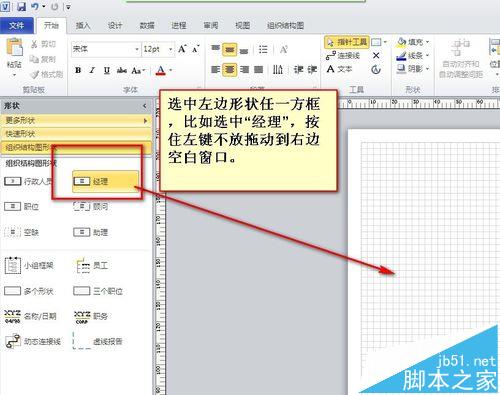The image size is (500, 395).
Task: Toggle justify text alignment
Action: (259, 69)
